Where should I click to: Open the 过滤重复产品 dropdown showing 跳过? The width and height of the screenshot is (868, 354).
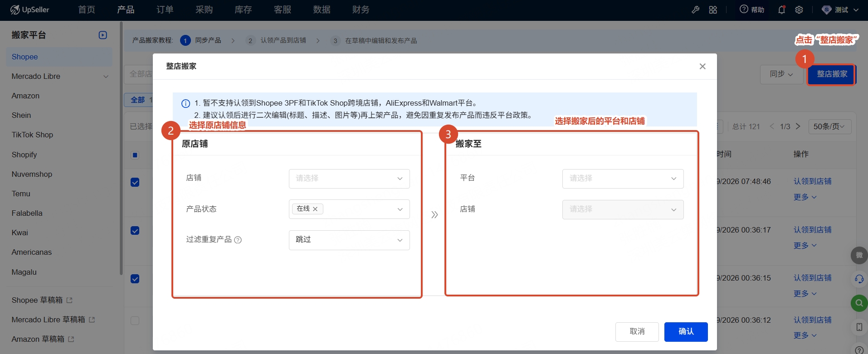tap(349, 240)
